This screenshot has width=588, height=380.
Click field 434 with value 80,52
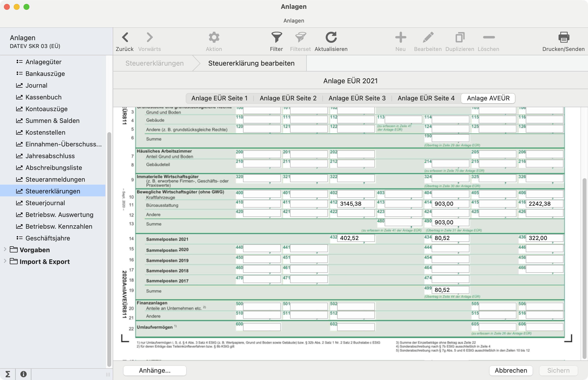(x=451, y=238)
